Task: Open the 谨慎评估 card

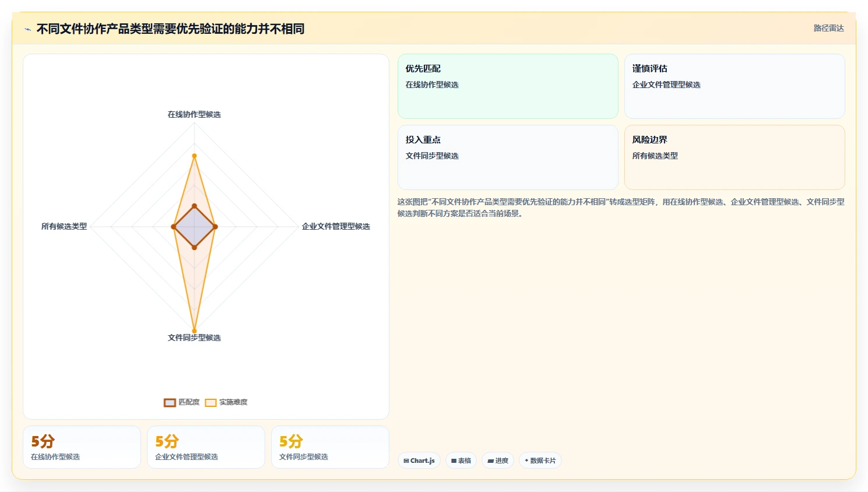Action: [x=735, y=86]
